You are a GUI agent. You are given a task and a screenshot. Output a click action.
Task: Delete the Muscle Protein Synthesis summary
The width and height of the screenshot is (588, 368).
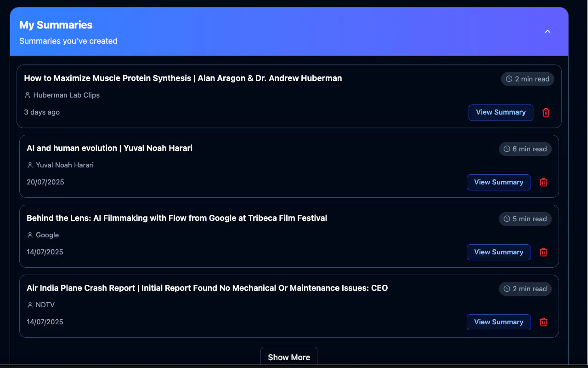click(x=546, y=112)
